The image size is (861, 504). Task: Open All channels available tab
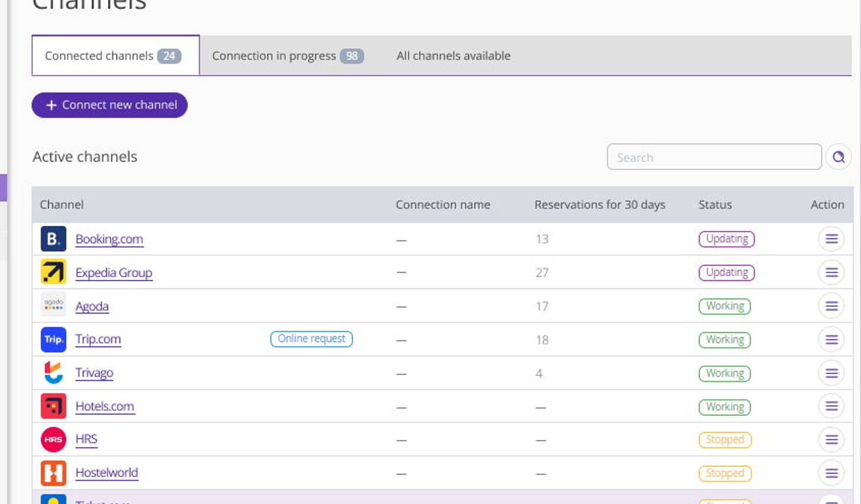point(454,56)
